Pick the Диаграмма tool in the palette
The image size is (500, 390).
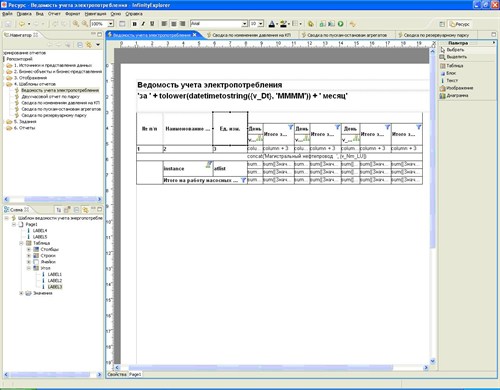pos(454,96)
